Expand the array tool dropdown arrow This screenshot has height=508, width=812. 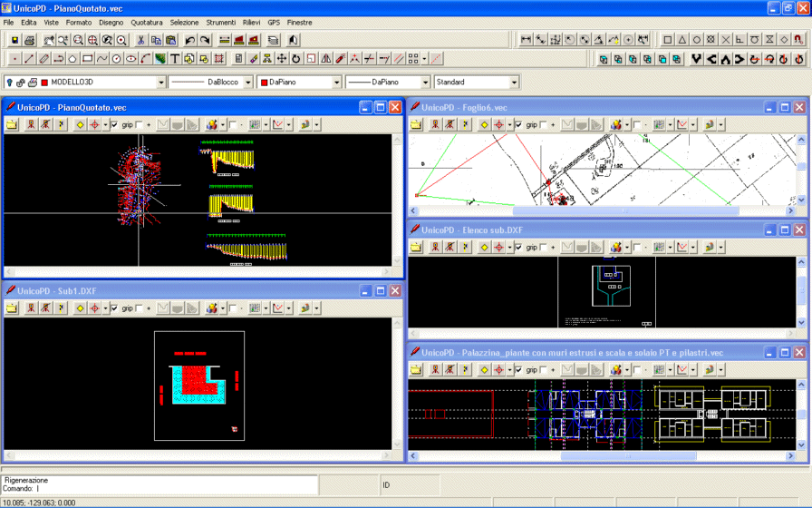tap(424, 59)
